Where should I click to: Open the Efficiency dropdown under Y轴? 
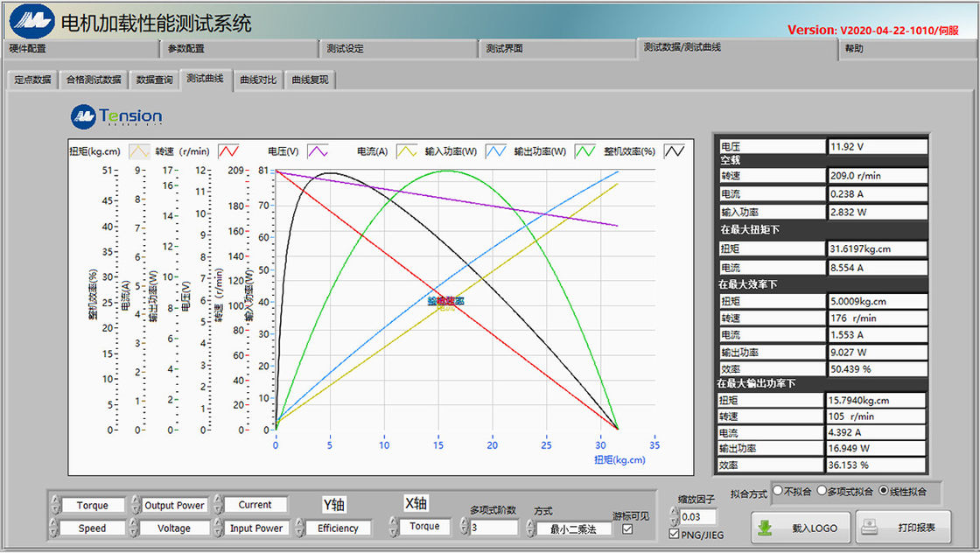coord(339,528)
